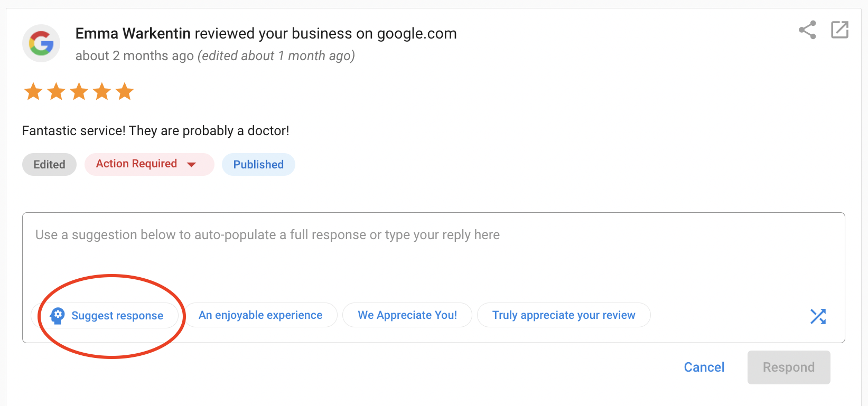This screenshot has height=406, width=868.
Task: Click Emma Warkentin's reviewer name
Action: tap(133, 33)
